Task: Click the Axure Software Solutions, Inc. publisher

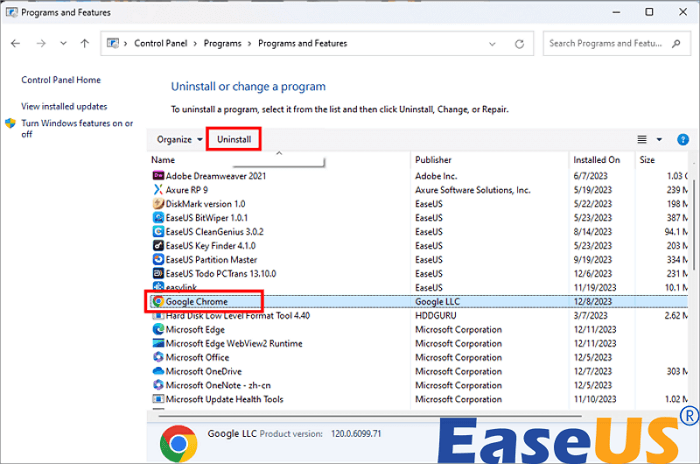Action: click(x=473, y=190)
